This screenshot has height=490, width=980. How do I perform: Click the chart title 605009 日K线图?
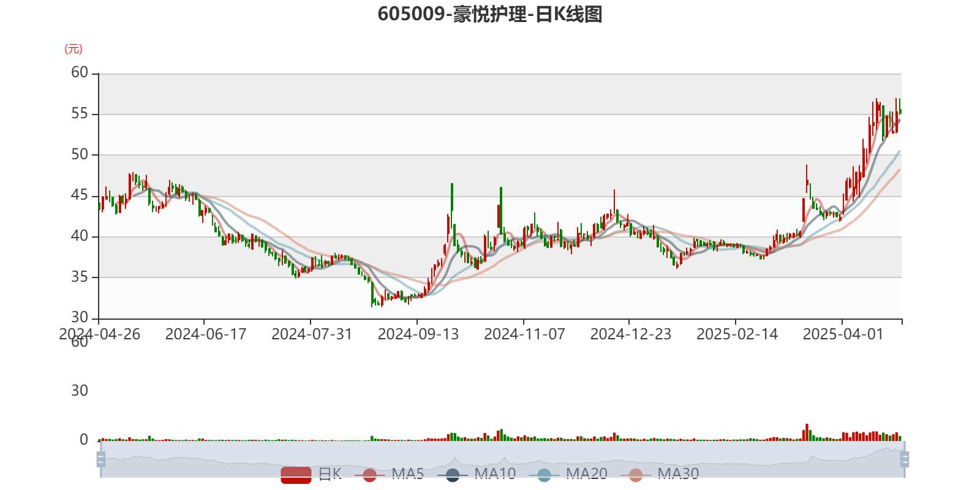pyautogui.click(x=490, y=14)
